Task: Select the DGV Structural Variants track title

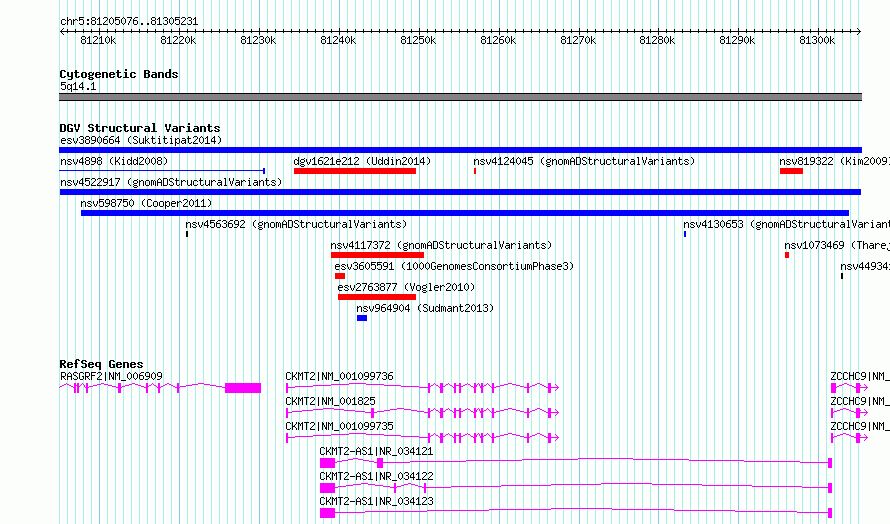Action: click(x=140, y=128)
